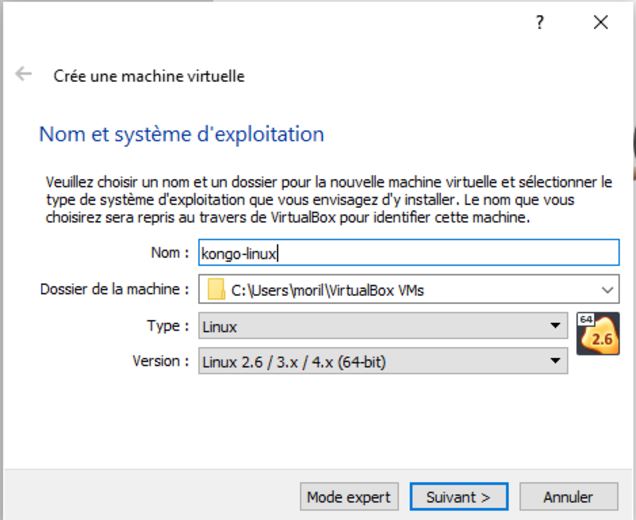The width and height of the screenshot is (636, 520).
Task: Click the "Type :" label
Action: (167, 326)
